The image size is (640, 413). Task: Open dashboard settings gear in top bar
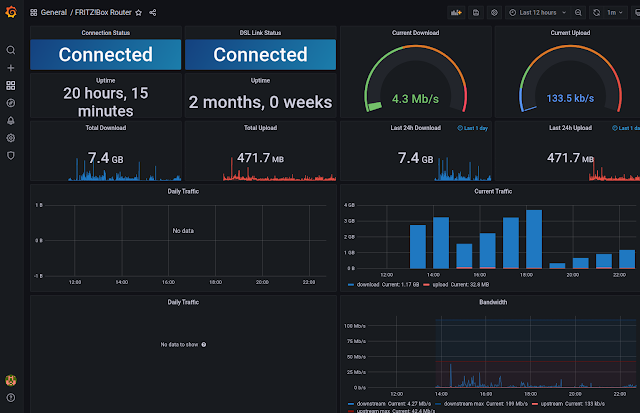[x=494, y=13]
